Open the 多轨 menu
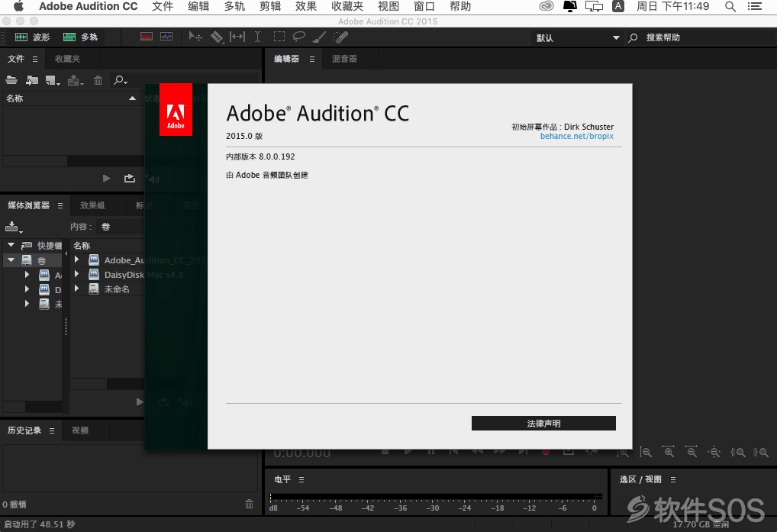The height and width of the screenshot is (532, 777). (x=234, y=6)
